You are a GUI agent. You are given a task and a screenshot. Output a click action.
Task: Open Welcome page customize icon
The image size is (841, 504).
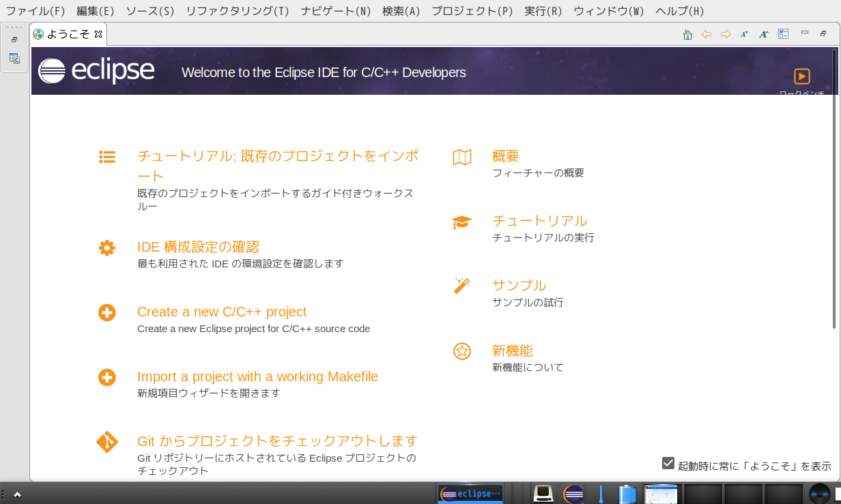tap(783, 34)
